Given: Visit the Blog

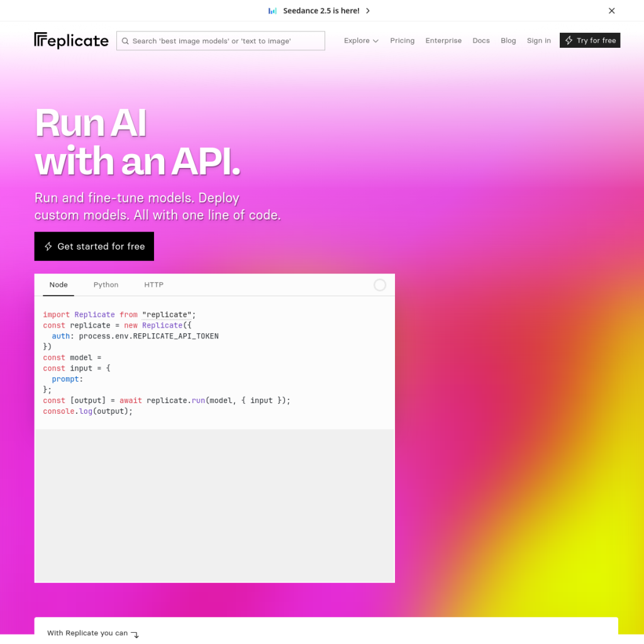Looking at the screenshot, I should coord(508,41).
